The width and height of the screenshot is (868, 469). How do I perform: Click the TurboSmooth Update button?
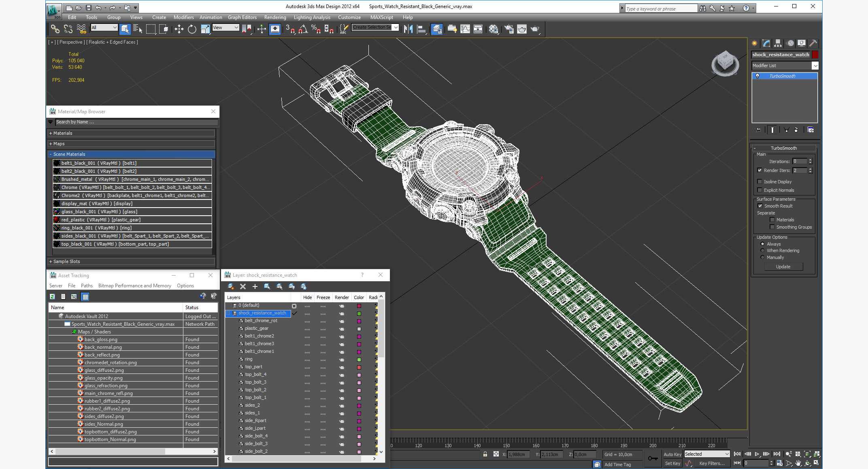[x=783, y=267]
